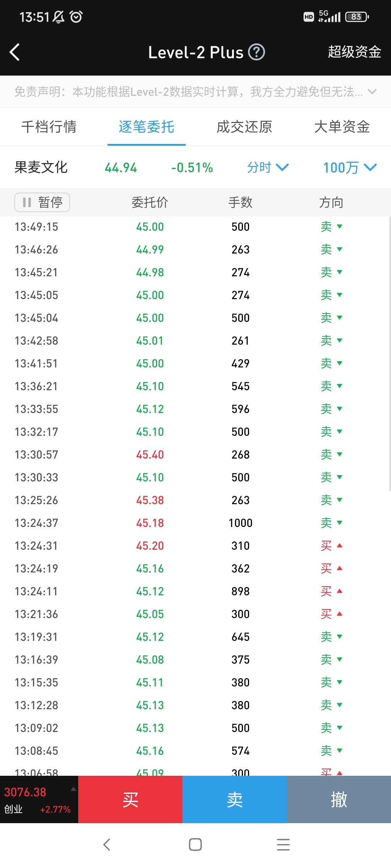This screenshot has height=868, width=391.
Task: Expand the 创业 index ticker arrow
Action: coord(73,789)
